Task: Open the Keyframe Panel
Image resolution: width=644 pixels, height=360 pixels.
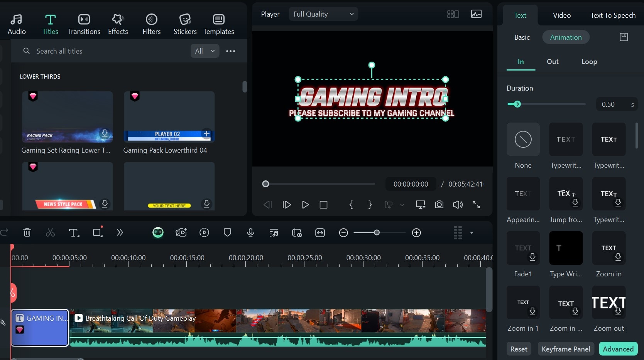Action: [566, 349]
